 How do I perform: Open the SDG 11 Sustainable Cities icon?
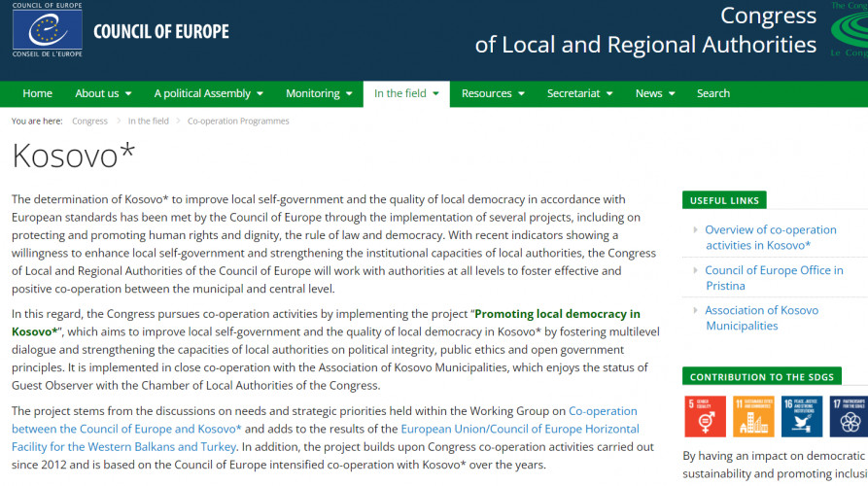tap(753, 416)
